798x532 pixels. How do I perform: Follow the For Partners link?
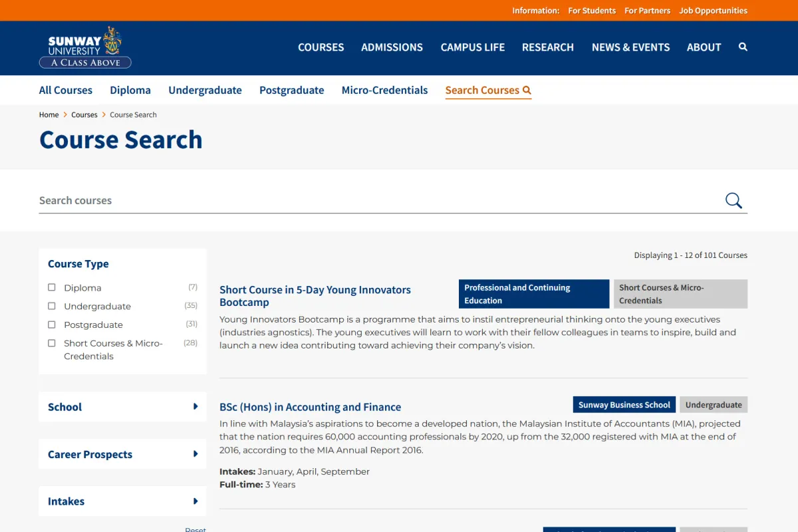tap(648, 11)
